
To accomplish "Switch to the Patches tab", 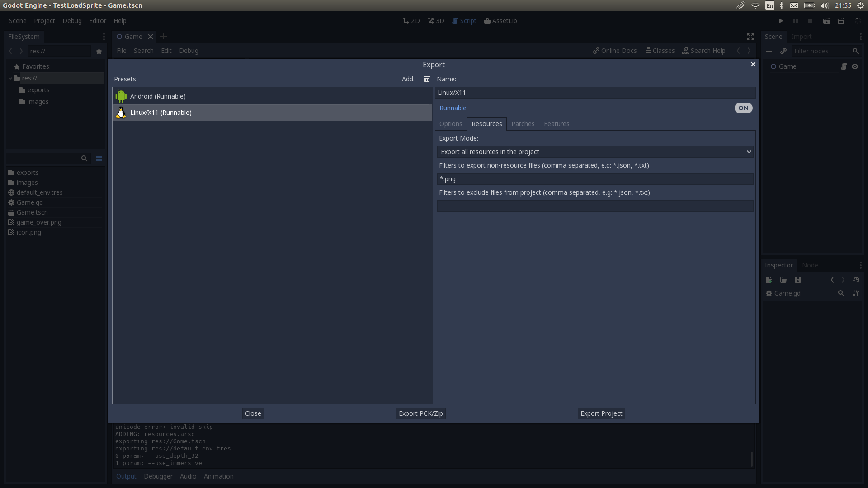I will point(523,124).
